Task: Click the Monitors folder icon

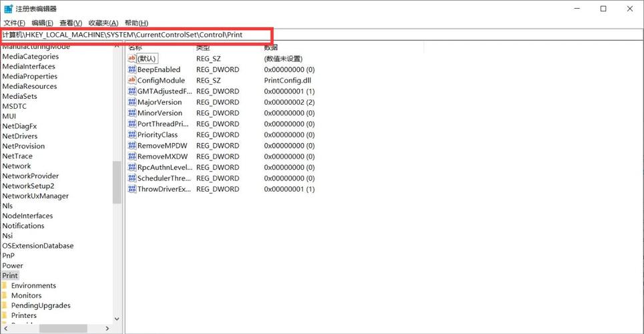Action: pyautogui.click(x=5, y=295)
